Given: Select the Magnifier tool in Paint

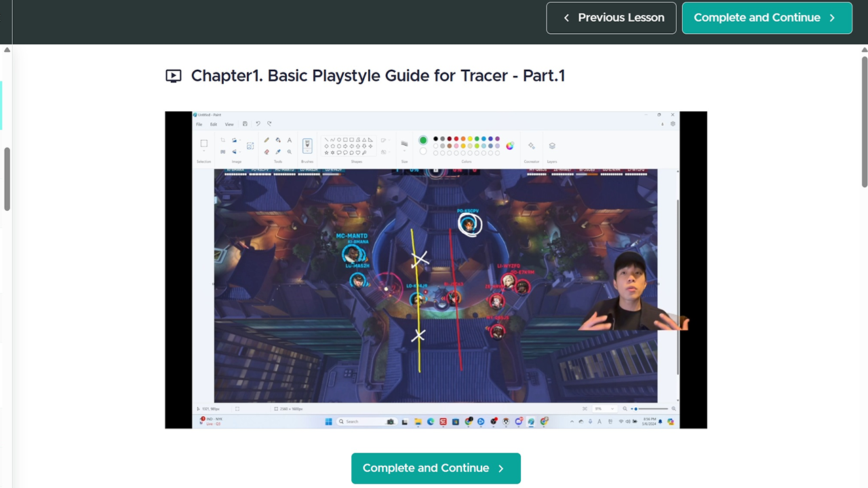Looking at the screenshot, I should [x=290, y=152].
